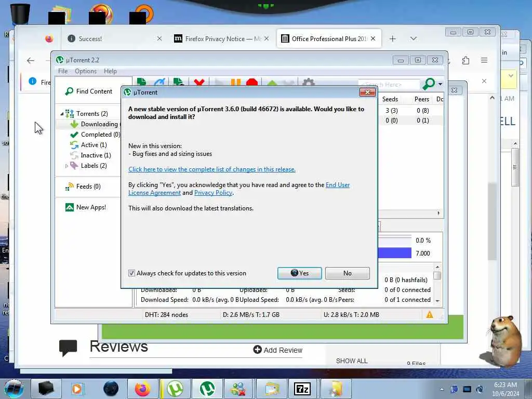This screenshot has height=399, width=532.
Task: Click the Peers column header
Action: (x=422, y=99)
